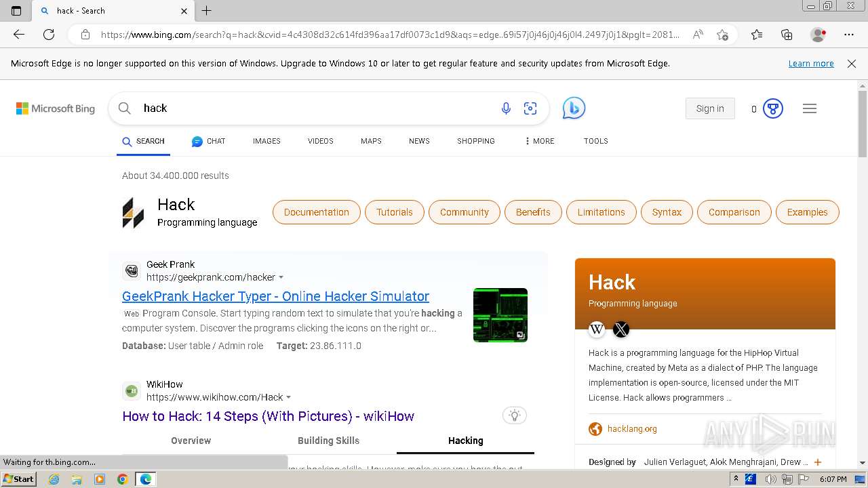Expand Designed by list with plus icon
Screen dimensions: 868x488
click(x=818, y=462)
